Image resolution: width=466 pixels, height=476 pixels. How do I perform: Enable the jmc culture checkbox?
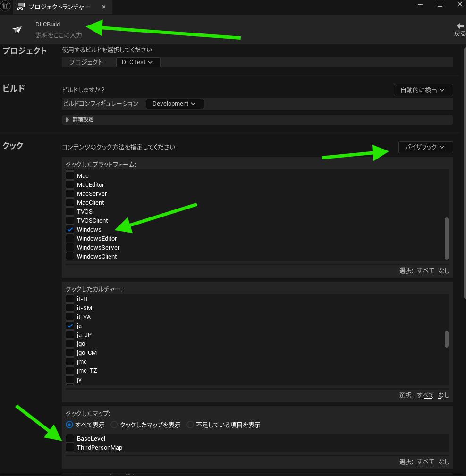(x=70, y=361)
